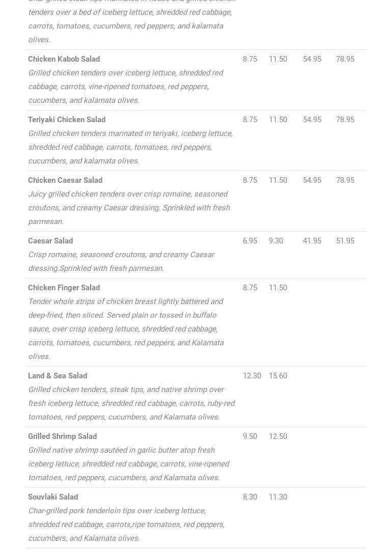392x554 pixels.
Task: Click the 6.95 price for Caesar Salad
Action: tap(250, 241)
